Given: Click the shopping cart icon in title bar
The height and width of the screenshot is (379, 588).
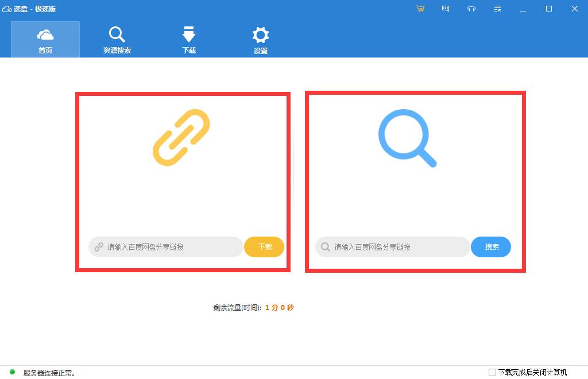Looking at the screenshot, I should tap(420, 9).
